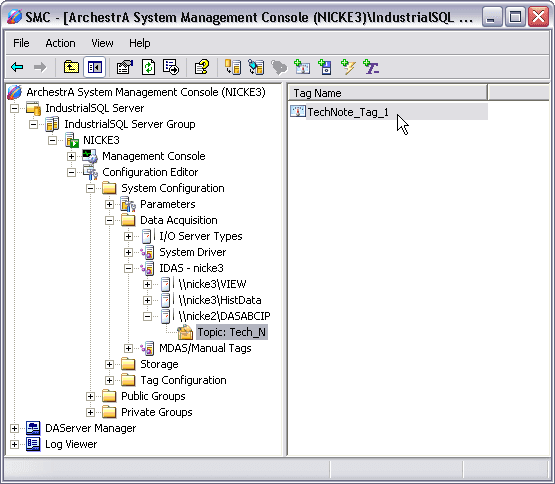Collapse the IDAS - nicke3 node
This screenshot has height=484, width=555.
[x=128, y=268]
